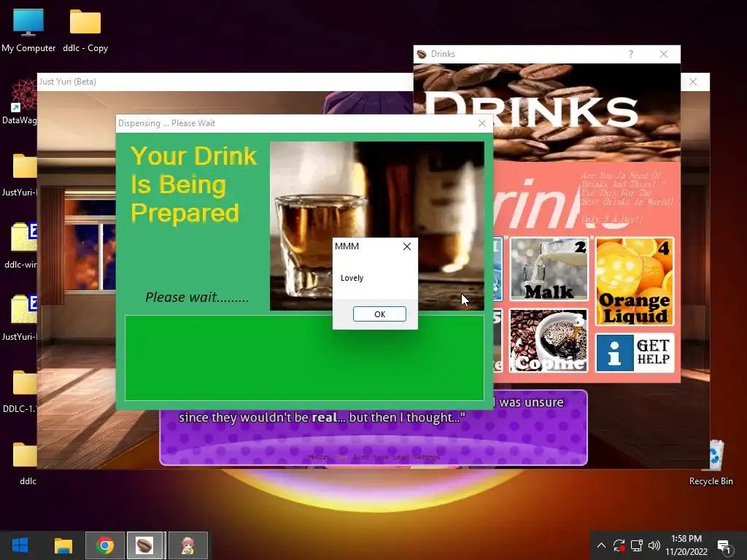
Task: Click Save in Just Yuri bottom menu
Action: tap(380, 457)
